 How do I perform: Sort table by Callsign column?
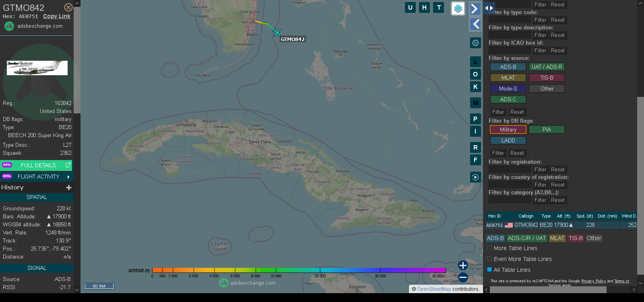coord(526,216)
